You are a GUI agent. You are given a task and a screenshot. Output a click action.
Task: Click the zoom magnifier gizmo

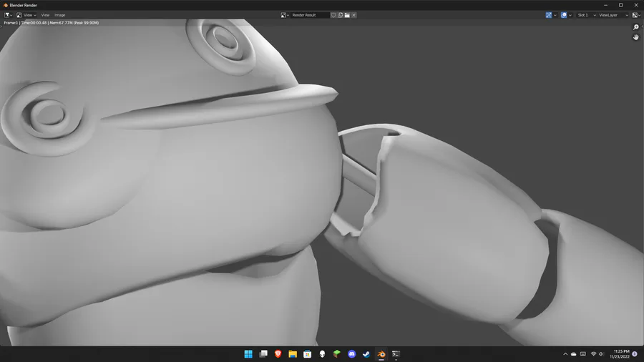click(636, 27)
